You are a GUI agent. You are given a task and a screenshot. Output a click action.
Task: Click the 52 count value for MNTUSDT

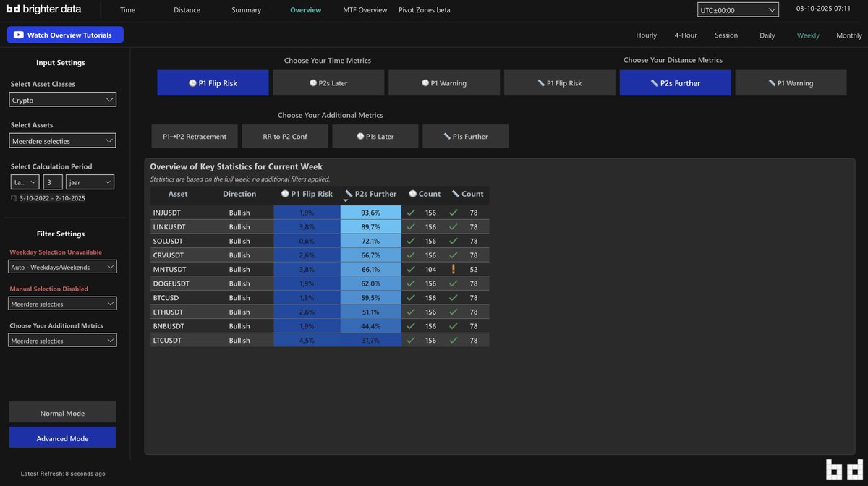[473, 269]
